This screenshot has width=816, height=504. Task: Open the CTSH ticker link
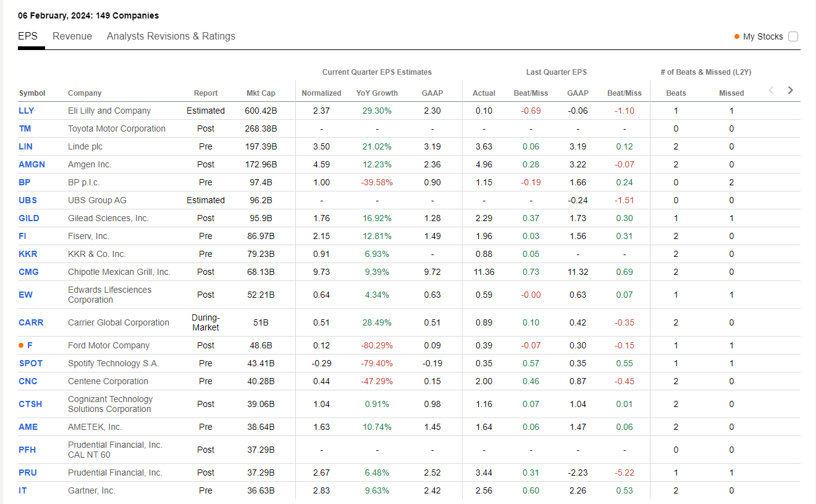click(x=30, y=404)
